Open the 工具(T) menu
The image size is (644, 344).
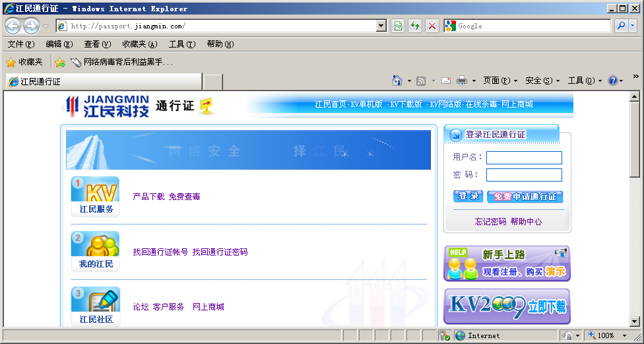click(x=182, y=44)
